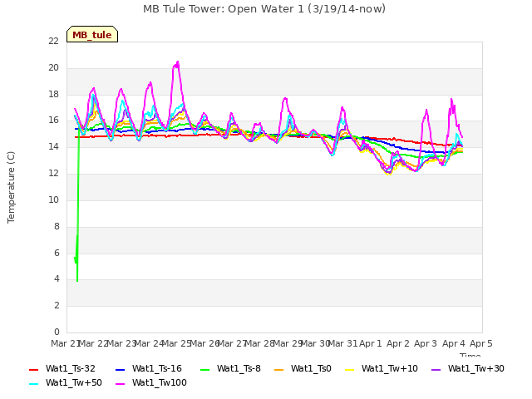
Task: Click the Apr 3 x-axis tick label
Action: coord(426,343)
